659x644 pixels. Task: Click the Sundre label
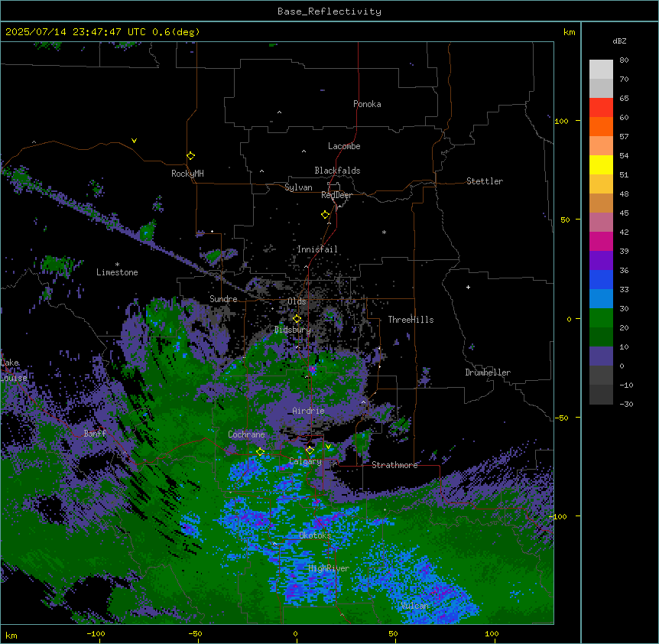point(223,299)
